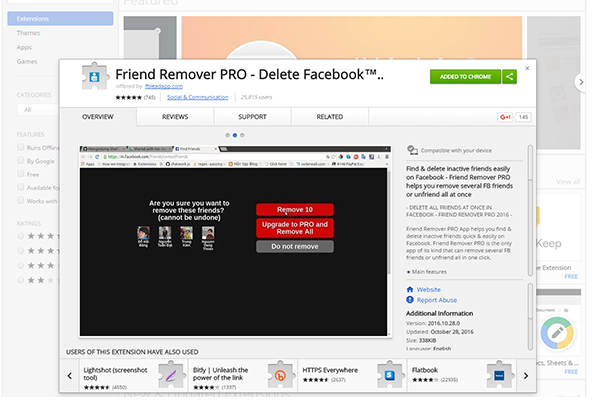Close the extension details dialog
Viewport: 600px width, 400px height.
pos(527,68)
